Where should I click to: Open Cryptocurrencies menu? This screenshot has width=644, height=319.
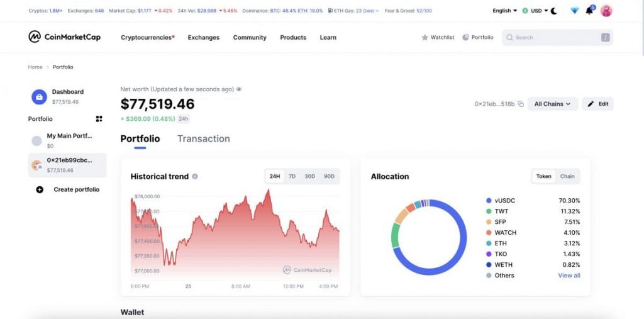tap(148, 37)
